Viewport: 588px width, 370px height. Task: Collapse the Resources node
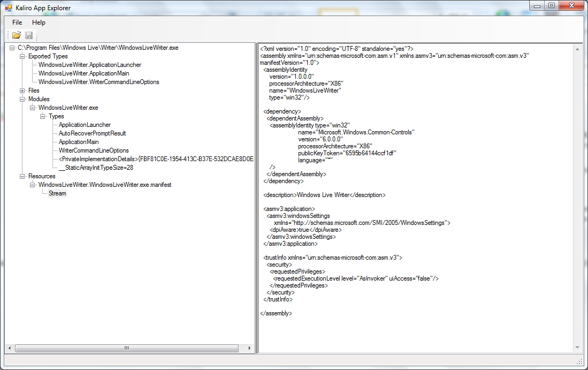pos(22,176)
